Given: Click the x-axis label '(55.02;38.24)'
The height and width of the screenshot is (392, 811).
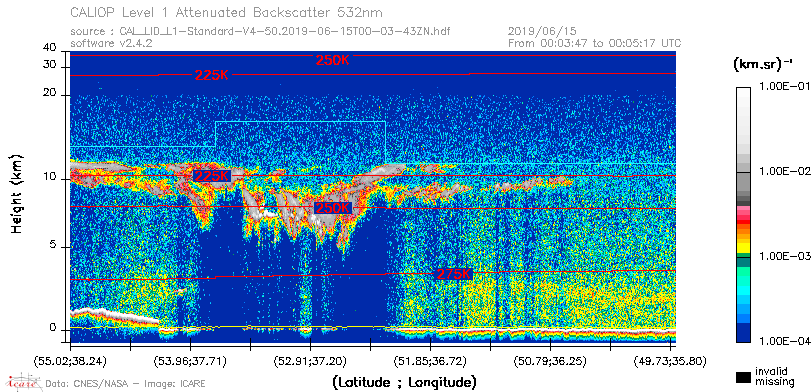Looking at the screenshot, I should (69, 360).
